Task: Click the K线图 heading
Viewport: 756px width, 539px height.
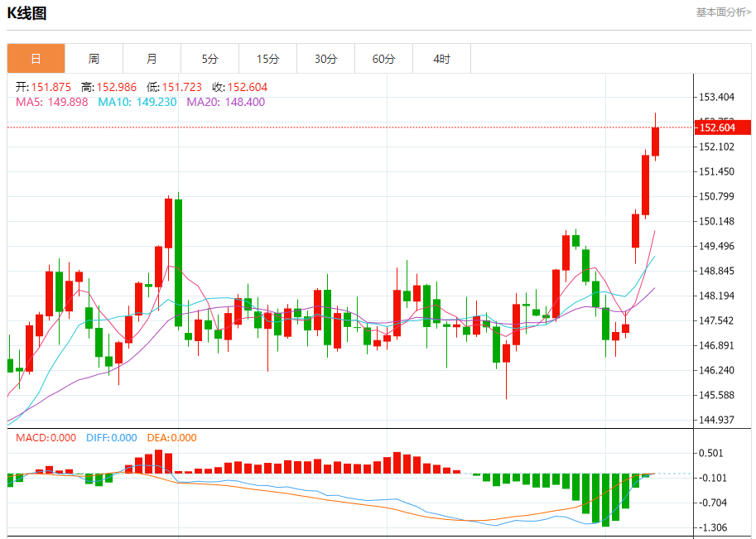Action: [27, 13]
